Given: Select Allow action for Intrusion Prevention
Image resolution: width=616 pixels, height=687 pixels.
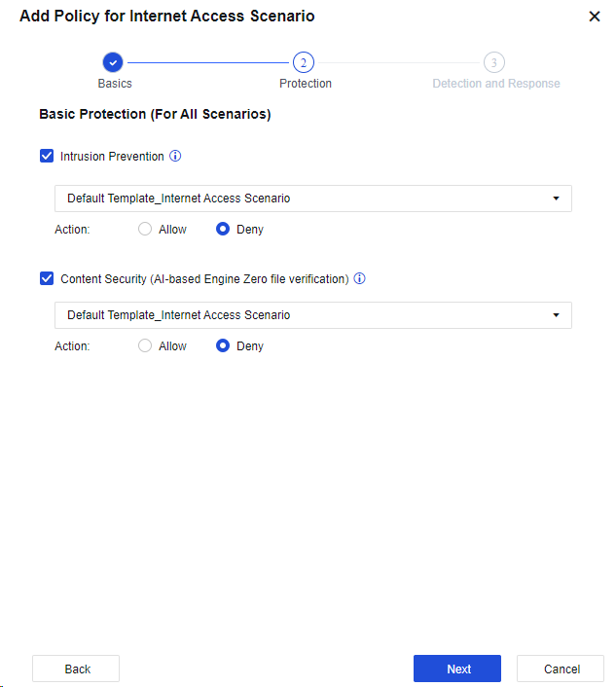Looking at the screenshot, I should click(145, 230).
